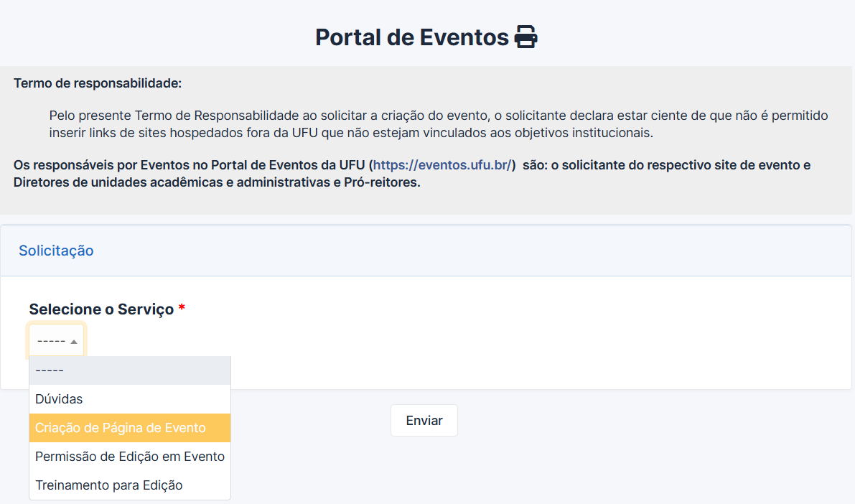Click the Solicitação section header
Viewport: 855px width, 504px height.
56,251
